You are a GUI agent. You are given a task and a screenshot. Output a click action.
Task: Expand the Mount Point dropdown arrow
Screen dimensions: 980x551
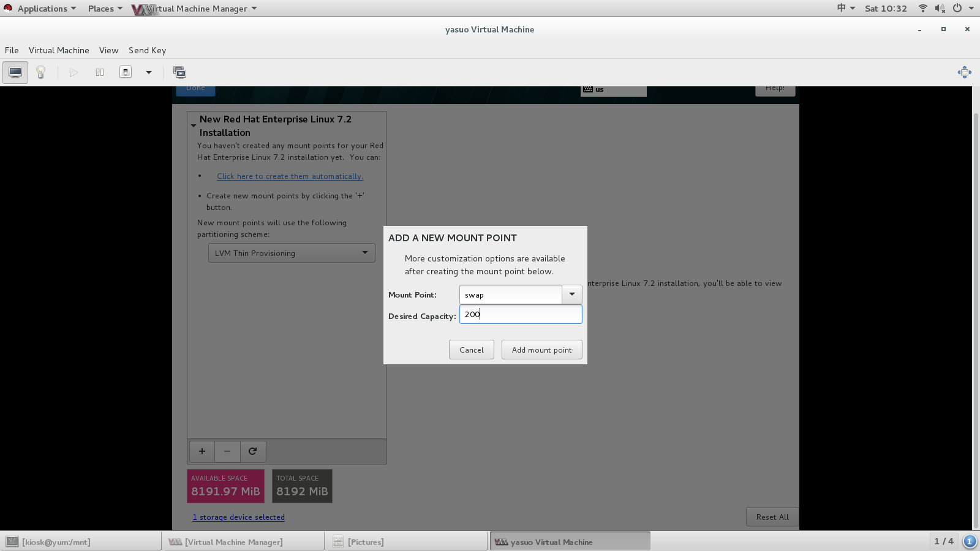(x=572, y=294)
